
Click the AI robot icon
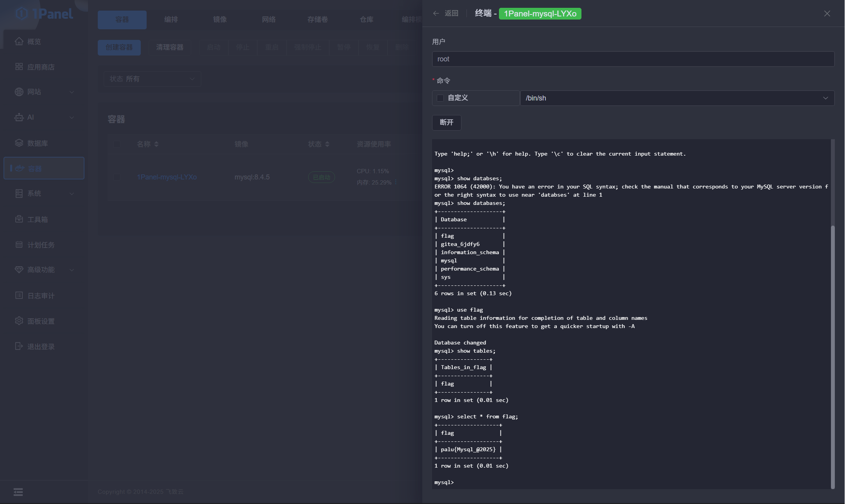point(19,117)
